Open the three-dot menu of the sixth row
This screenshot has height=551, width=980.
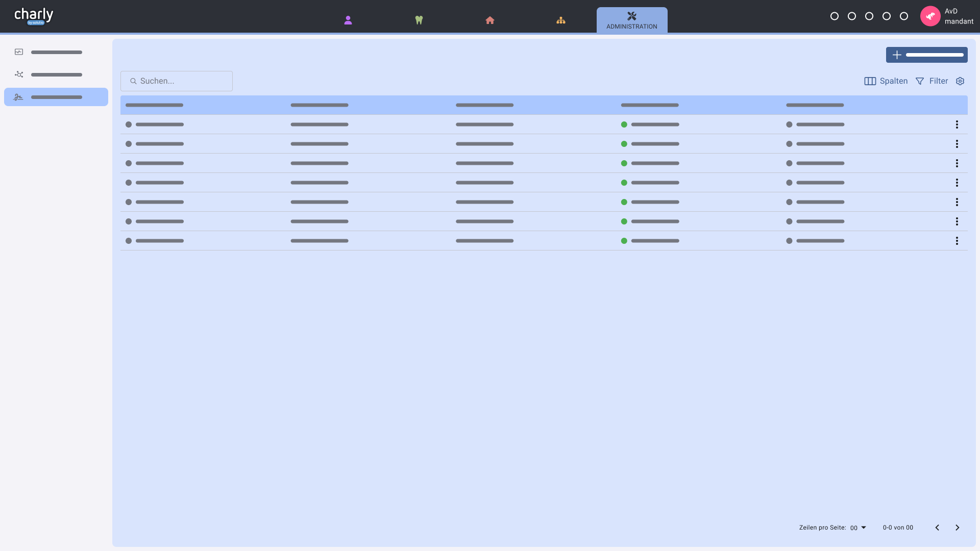pyautogui.click(x=957, y=221)
